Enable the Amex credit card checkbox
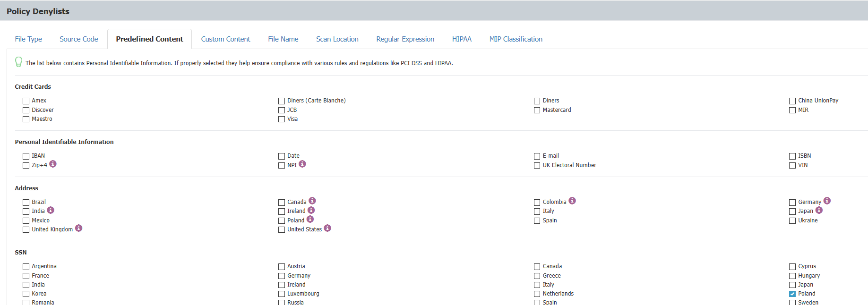Viewport: 868px width, 305px height. point(26,101)
